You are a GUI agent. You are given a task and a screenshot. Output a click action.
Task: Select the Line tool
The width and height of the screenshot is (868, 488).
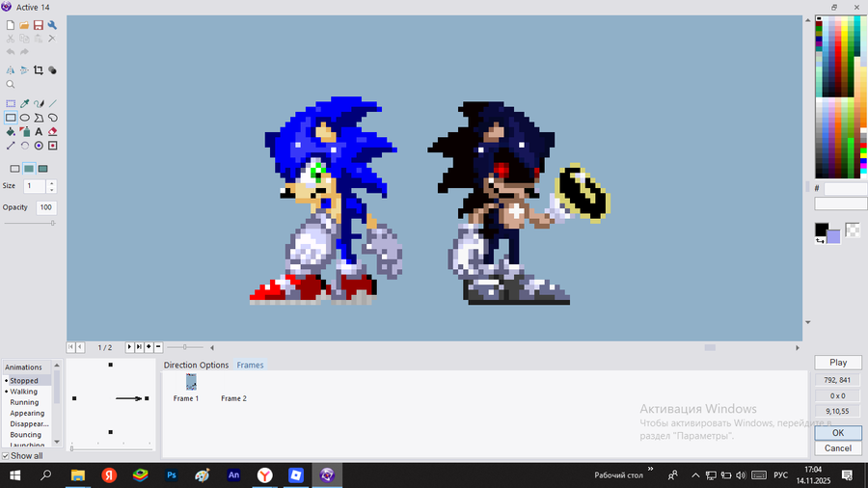tap(53, 103)
